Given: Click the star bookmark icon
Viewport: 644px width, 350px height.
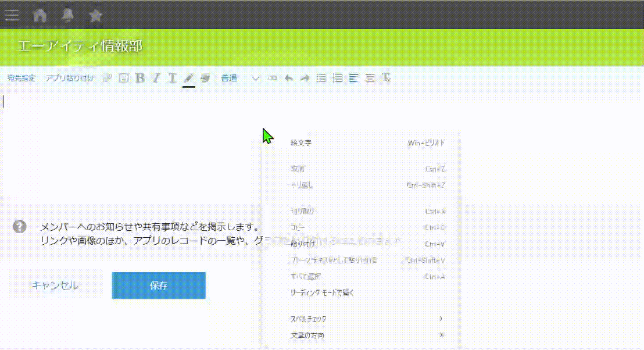Looking at the screenshot, I should point(96,15).
